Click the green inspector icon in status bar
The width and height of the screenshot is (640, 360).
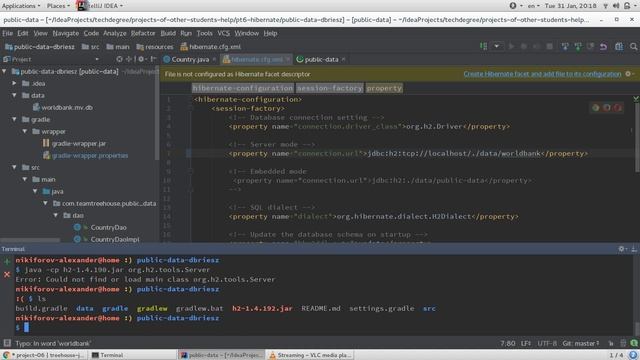point(633,343)
